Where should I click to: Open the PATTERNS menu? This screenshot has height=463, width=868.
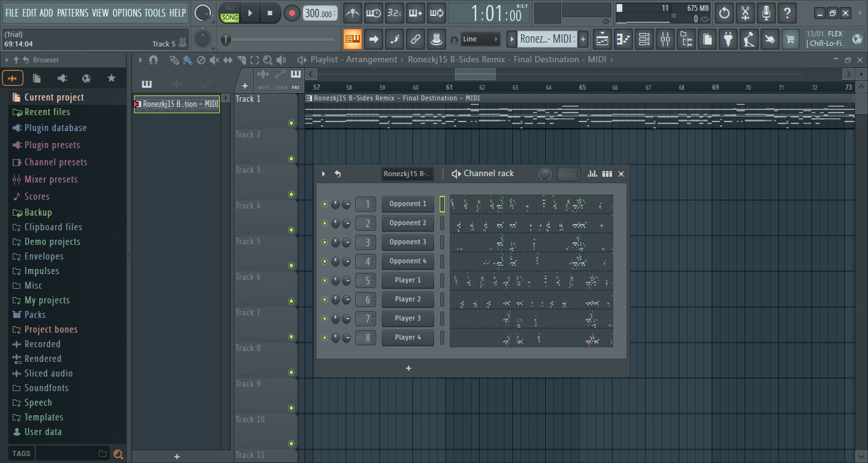pyautogui.click(x=72, y=13)
